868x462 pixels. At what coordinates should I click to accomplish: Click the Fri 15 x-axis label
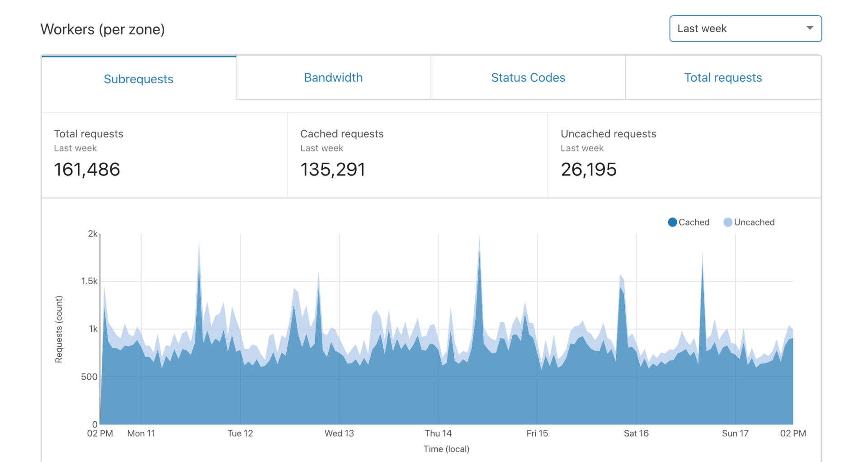(537, 433)
